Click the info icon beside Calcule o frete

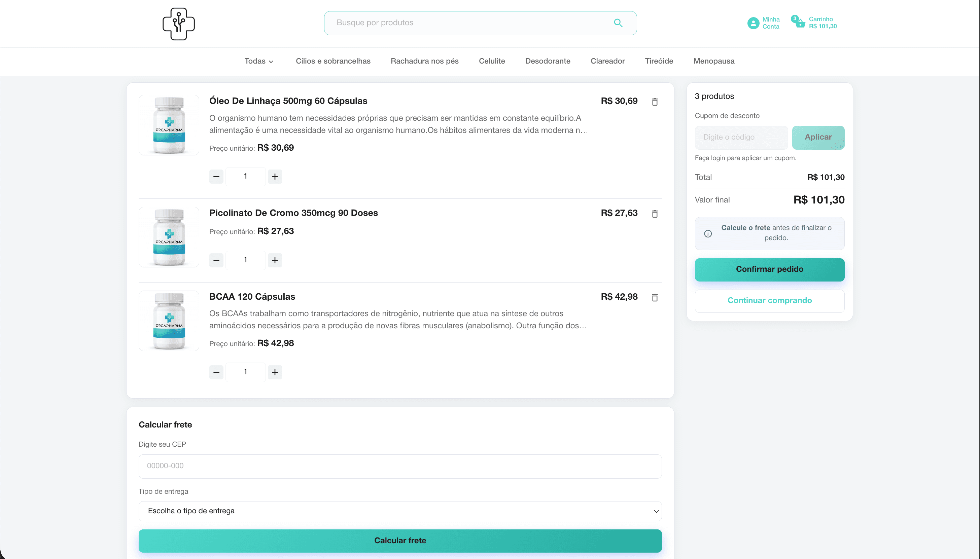[708, 233]
